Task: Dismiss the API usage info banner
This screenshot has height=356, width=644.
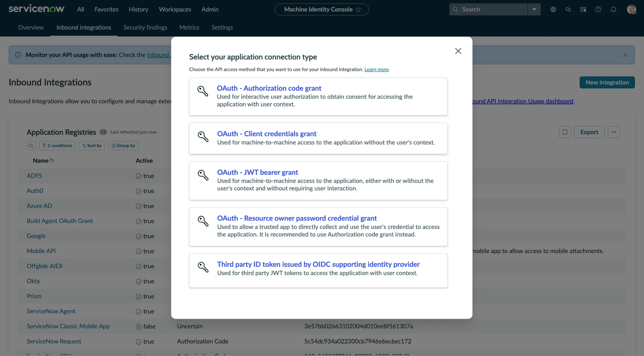Action: (625, 55)
